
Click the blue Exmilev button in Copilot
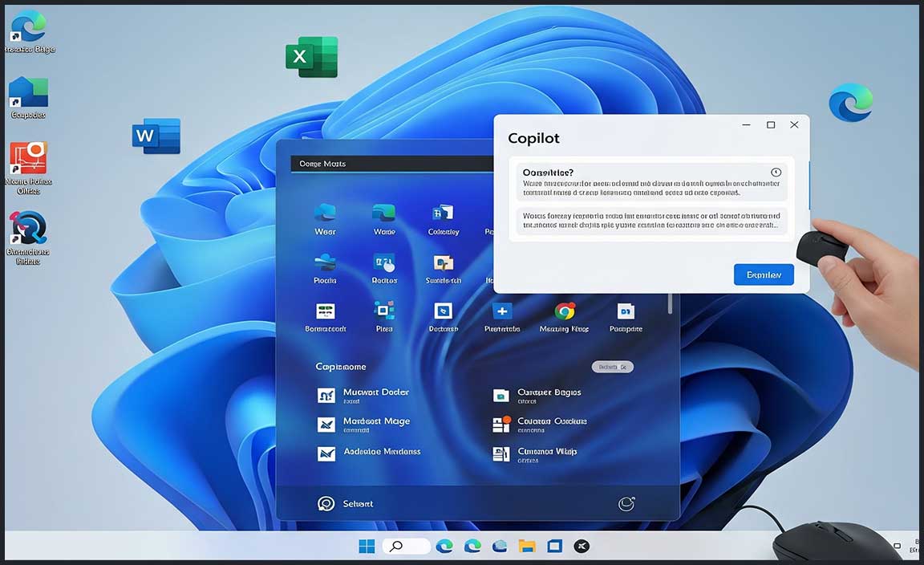click(x=764, y=274)
